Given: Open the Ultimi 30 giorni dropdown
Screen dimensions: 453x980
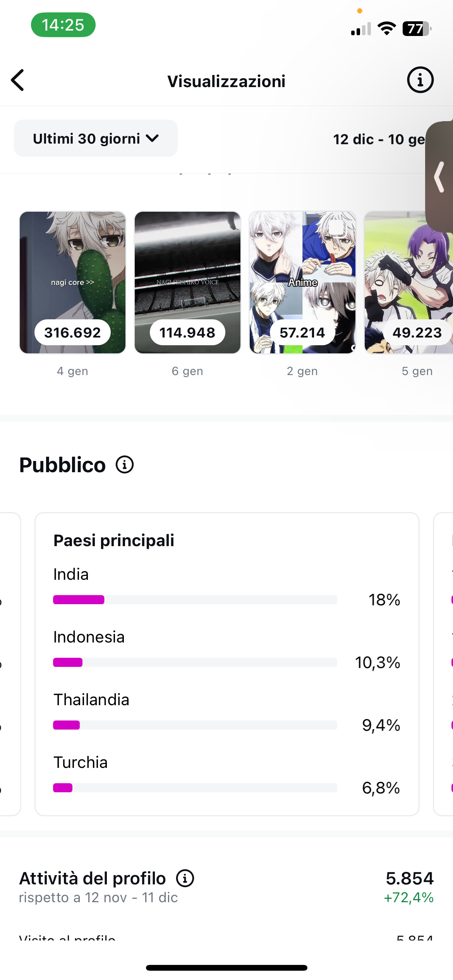Looking at the screenshot, I should click(x=96, y=139).
